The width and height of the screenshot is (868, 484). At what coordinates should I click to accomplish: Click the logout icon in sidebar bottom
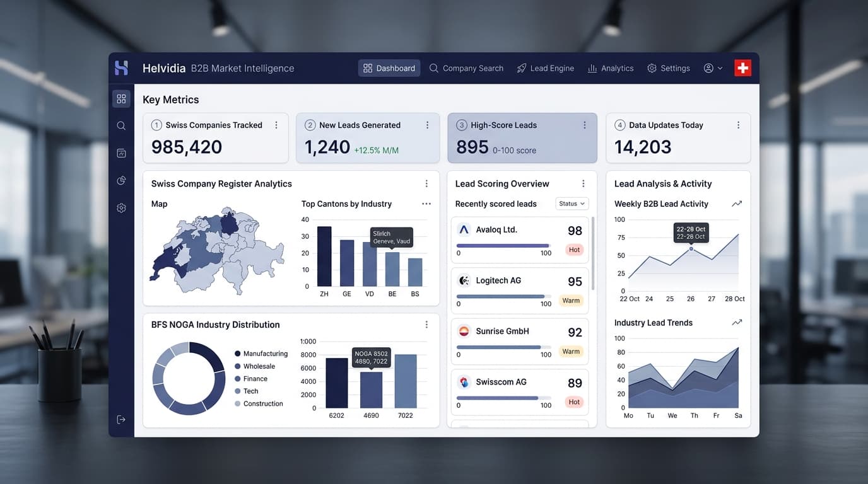pyautogui.click(x=121, y=420)
